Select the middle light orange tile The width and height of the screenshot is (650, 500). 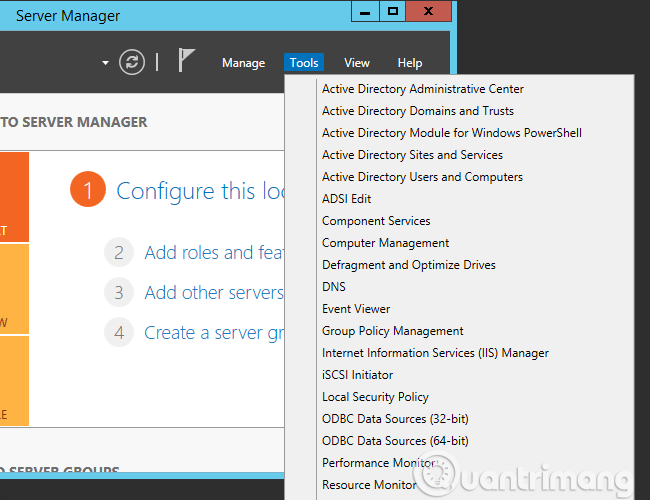pos(14,289)
